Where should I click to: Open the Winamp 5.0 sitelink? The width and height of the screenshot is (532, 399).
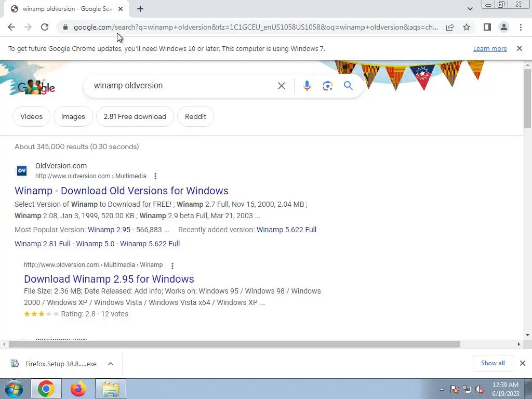(x=95, y=244)
